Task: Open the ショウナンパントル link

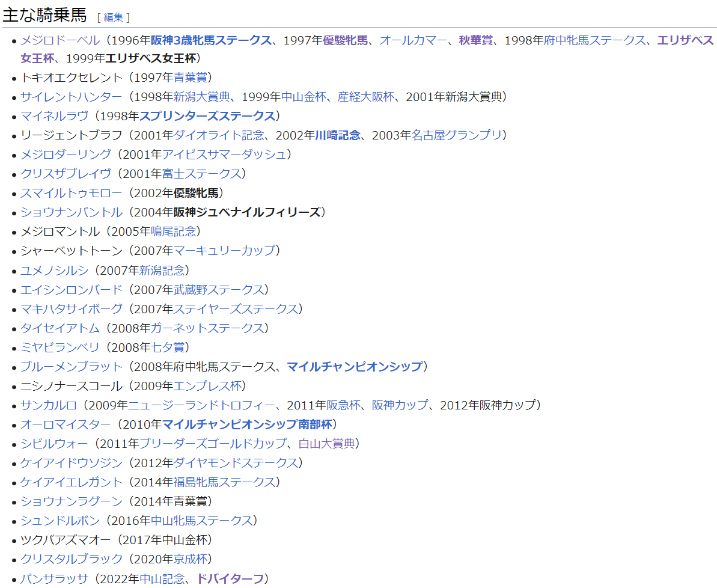Action: (x=72, y=212)
